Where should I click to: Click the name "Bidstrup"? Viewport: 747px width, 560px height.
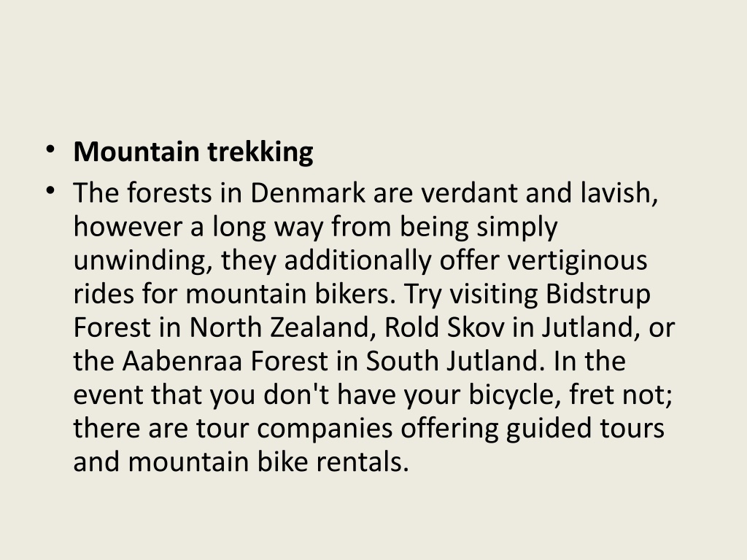[598, 295]
